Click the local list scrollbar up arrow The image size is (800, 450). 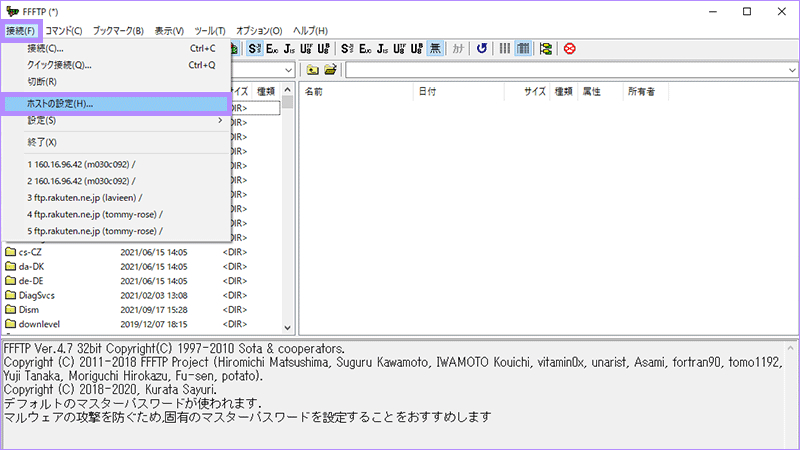point(287,102)
